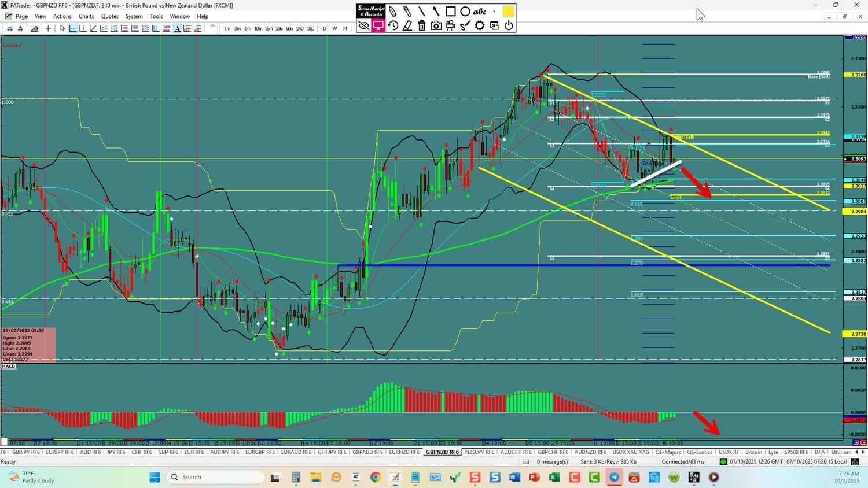Switch chart to 5m timeframe
The height and width of the screenshot is (488, 868).
(248, 28)
